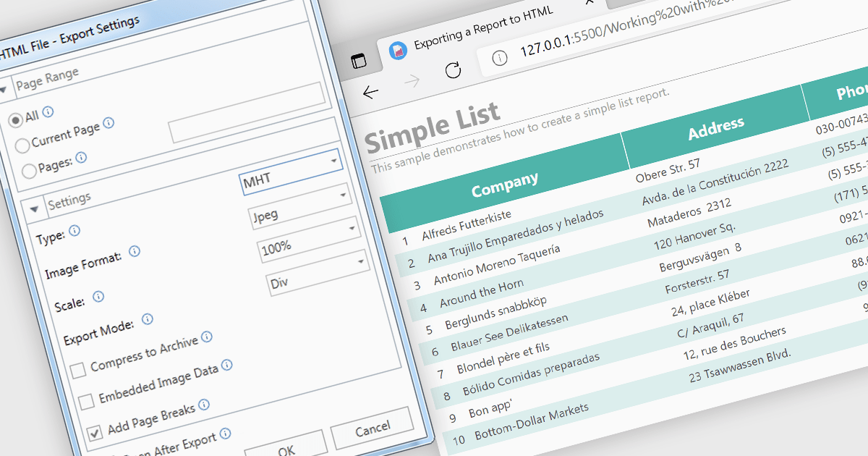
Task: Click the info icon beside Current Page
Action: pos(109,124)
